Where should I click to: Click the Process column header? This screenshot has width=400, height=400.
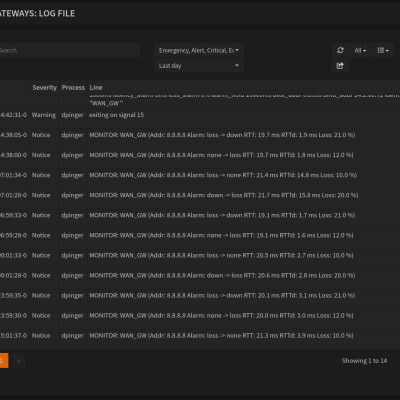click(x=73, y=88)
